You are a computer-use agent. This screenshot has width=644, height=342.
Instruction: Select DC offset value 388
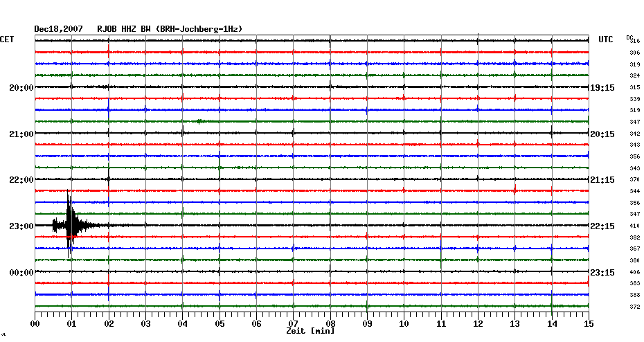click(635, 295)
